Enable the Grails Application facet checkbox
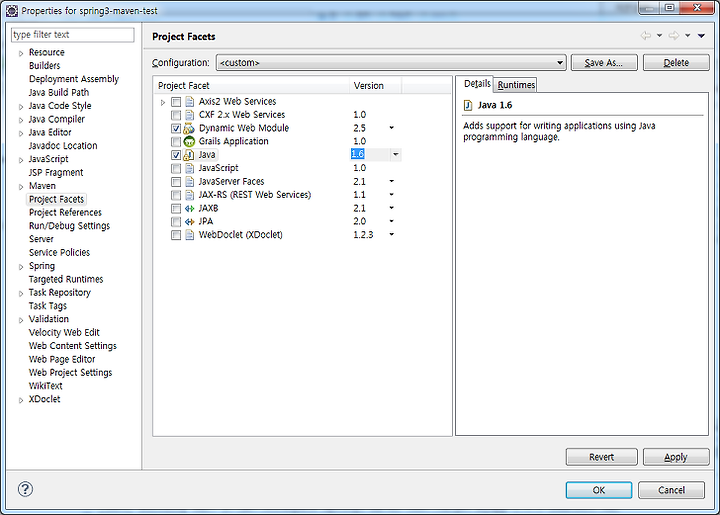720x515 pixels. pyautogui.click(x=176, y=142)
